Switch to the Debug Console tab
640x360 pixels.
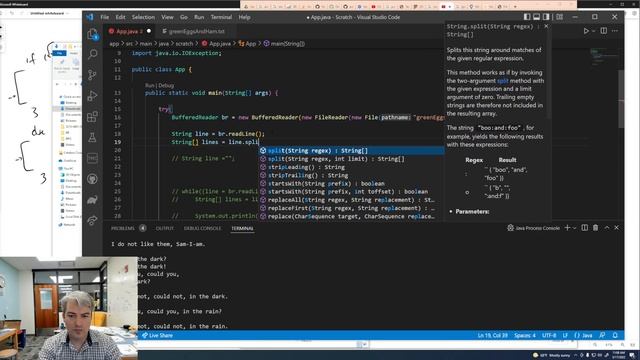[x=202, y=228]
